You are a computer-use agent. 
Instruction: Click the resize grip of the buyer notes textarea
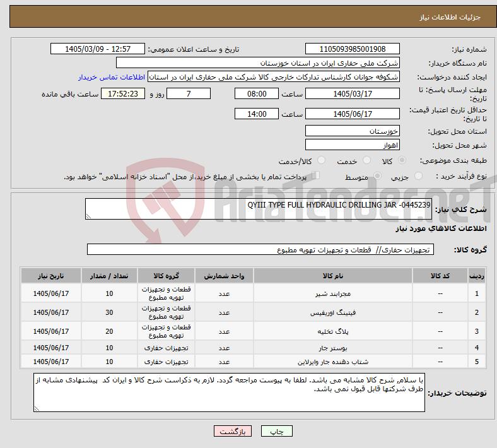[37, 409]
